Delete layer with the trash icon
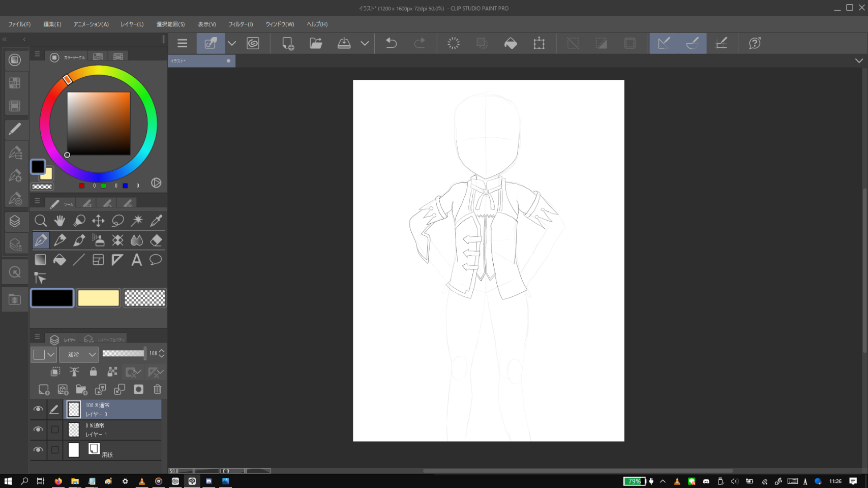Screen dimensions: 868x488 click(x=157, y=389)
